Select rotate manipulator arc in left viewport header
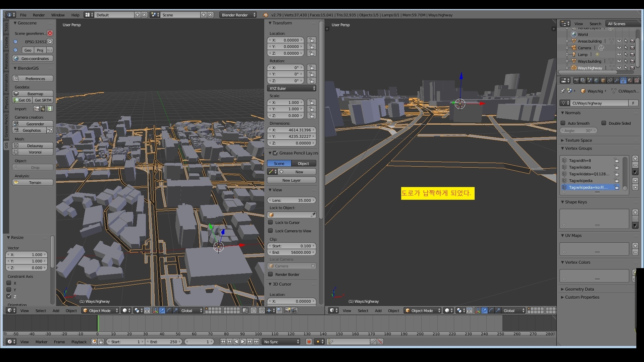 [x=169, y=311]
